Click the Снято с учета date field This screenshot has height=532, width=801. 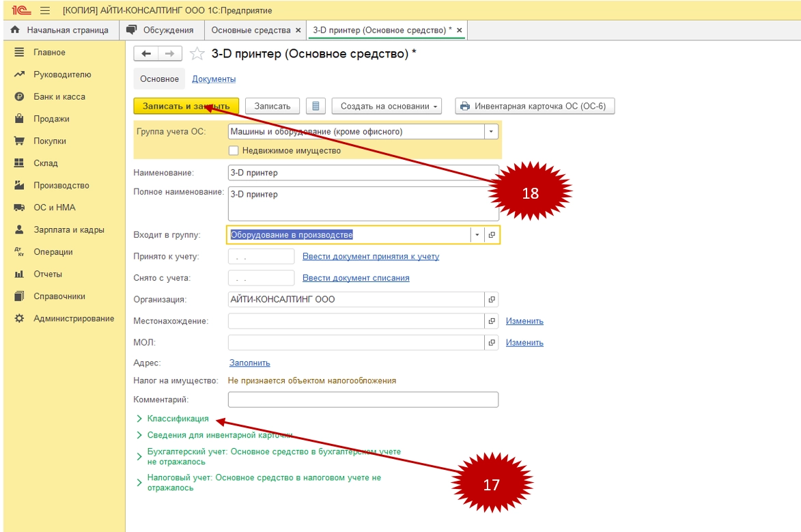coord(261,277)
